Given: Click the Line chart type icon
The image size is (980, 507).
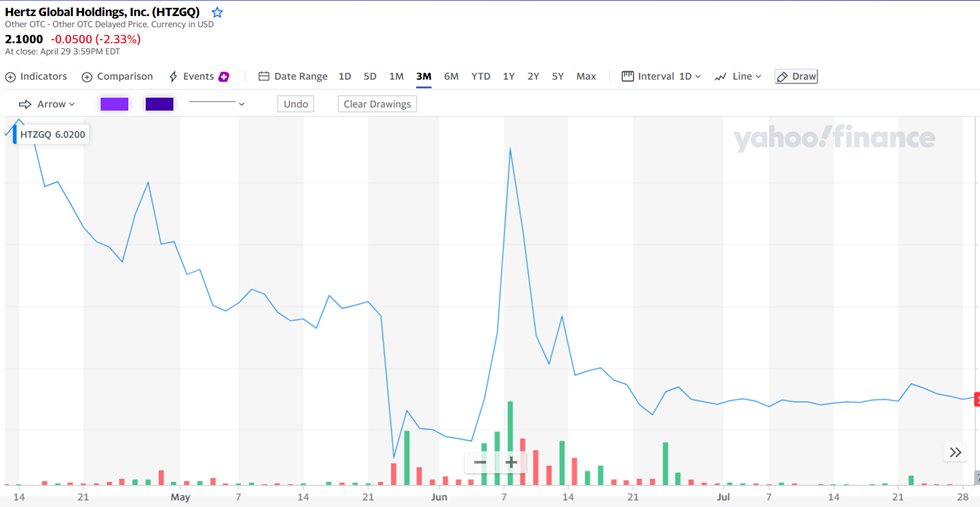Looking at the screenshot, I should (721, 76).
